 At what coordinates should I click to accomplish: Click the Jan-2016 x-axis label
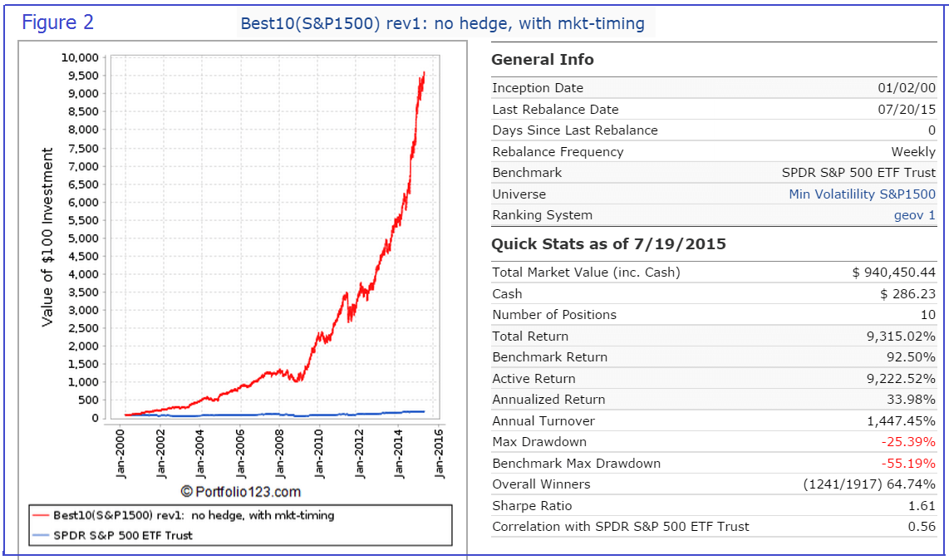(440, 454)
